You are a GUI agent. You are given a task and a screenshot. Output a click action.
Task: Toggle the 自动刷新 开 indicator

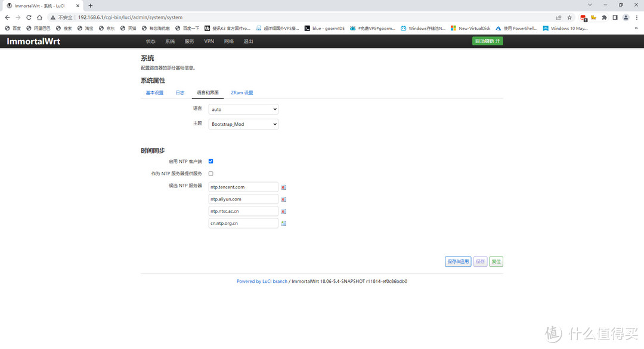[x=487, y=41]
